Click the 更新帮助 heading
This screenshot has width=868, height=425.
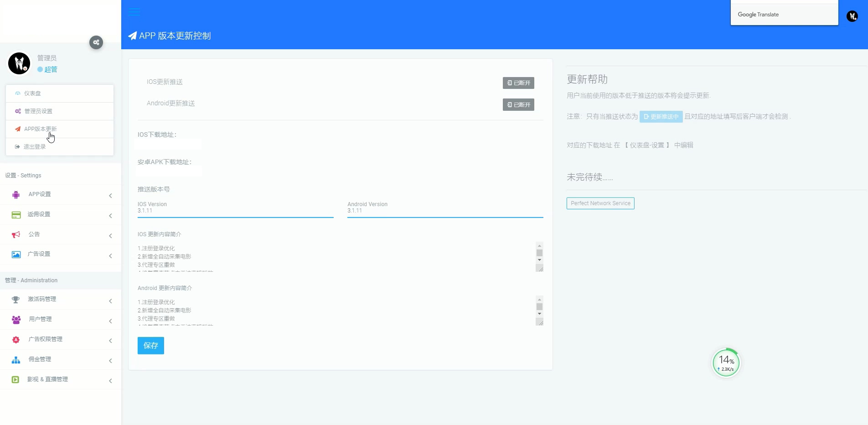click(587, 79)
